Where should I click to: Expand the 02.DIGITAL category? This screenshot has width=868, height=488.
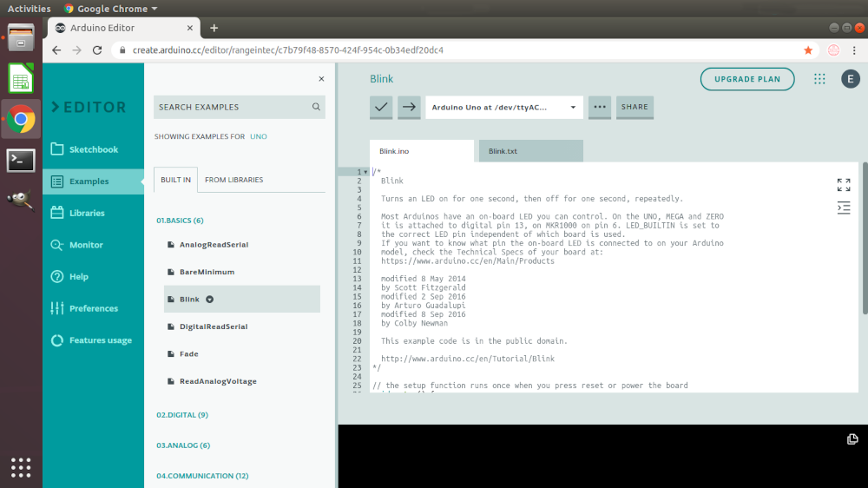click(x=182, y=415)
